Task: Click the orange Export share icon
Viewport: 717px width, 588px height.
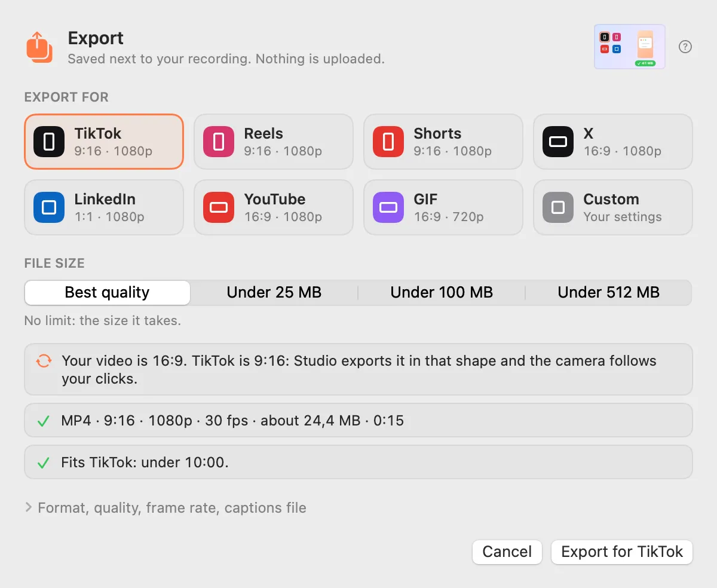Action: (39, 47)
